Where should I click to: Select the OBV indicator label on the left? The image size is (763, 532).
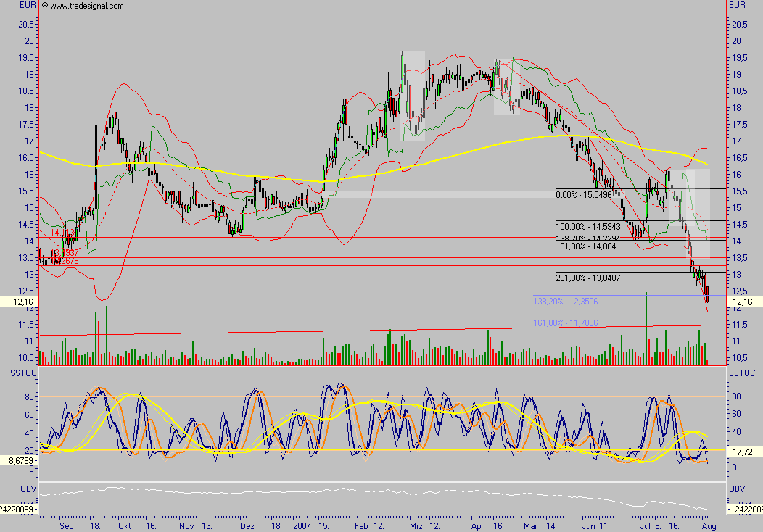[28, 488]
